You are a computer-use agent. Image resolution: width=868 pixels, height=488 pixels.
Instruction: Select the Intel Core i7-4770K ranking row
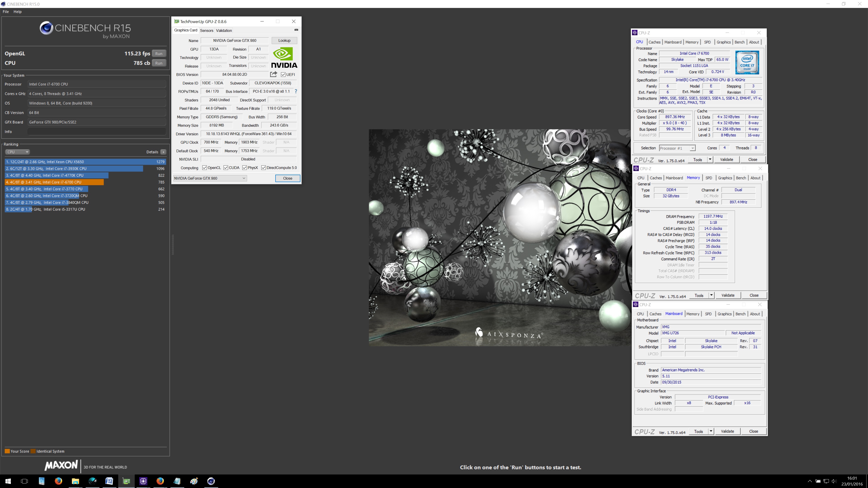point(85,175)
